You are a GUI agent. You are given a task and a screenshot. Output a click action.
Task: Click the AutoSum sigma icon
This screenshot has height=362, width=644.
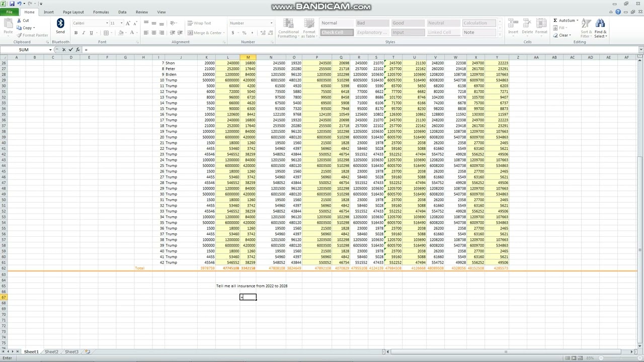point(555,21)
